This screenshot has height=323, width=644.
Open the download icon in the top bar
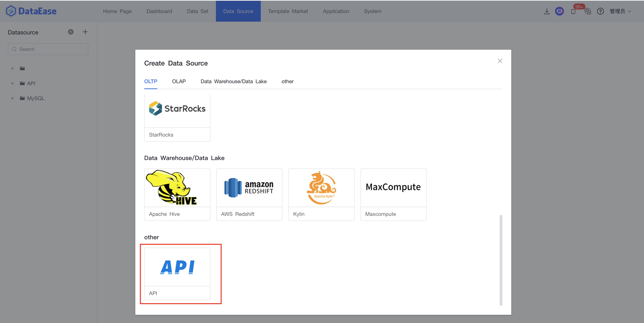(x=546, y=11)
